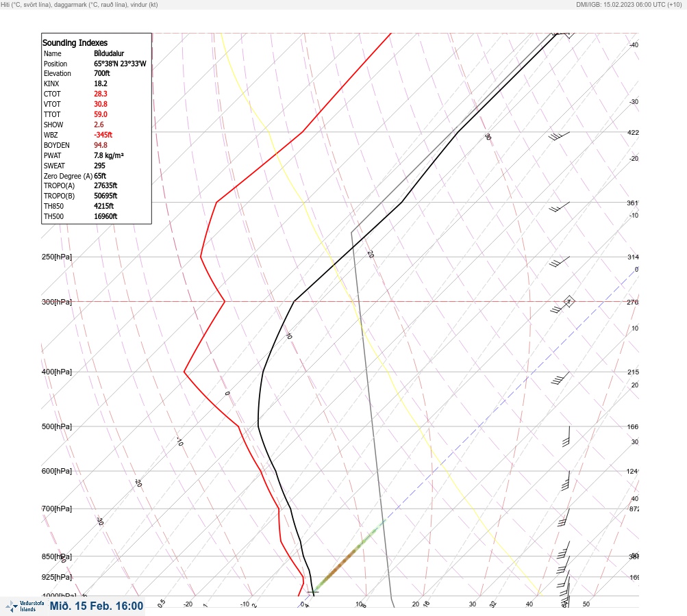Click the '700[hPa]' pressure label

coord(57,509)
